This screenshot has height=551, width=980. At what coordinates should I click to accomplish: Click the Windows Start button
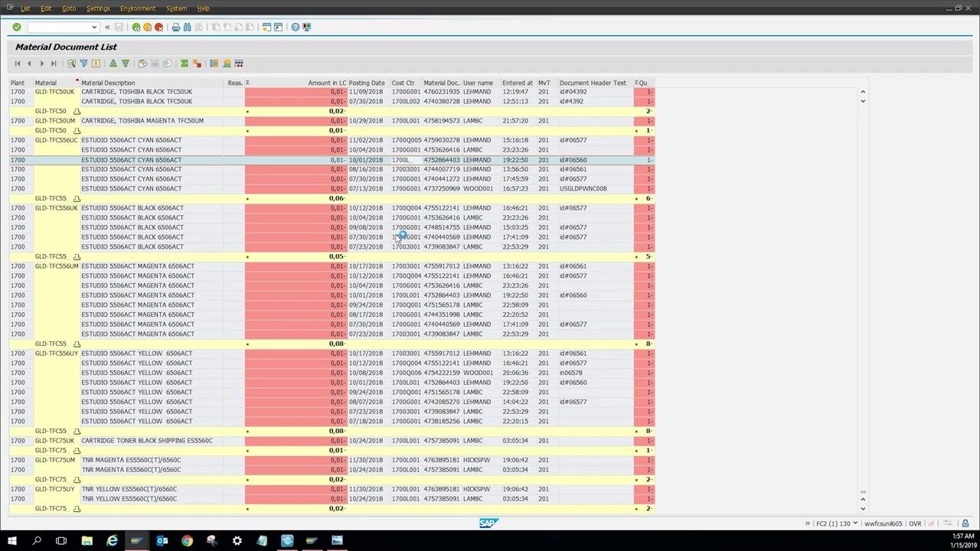[x=12, y=540]
